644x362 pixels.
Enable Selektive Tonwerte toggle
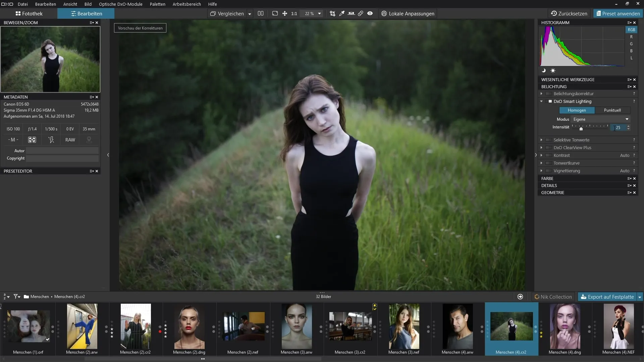click(549, 140)
